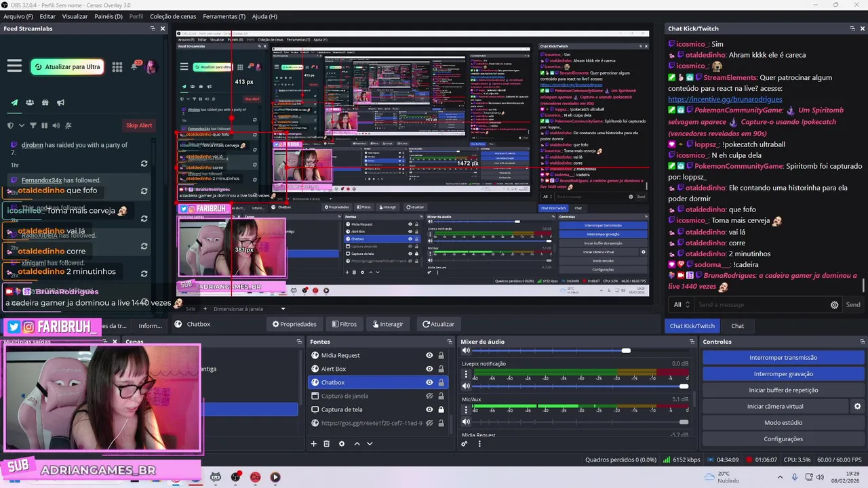868x488 pixels.
Task: Open the Arquivo menu
Action: [x=18, y=16]
